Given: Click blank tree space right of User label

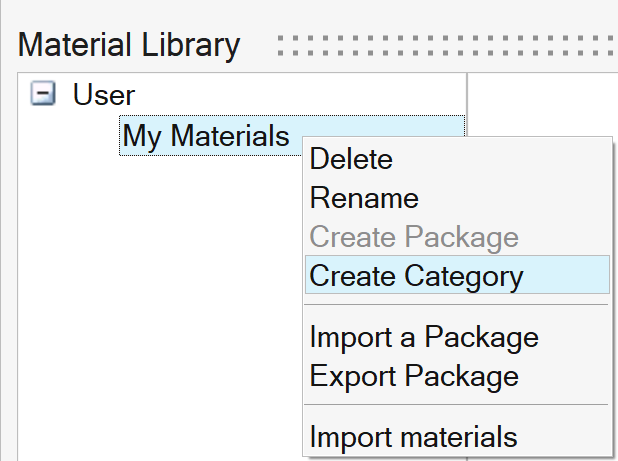Looking at the screenshot, I should tap(300, 96).
